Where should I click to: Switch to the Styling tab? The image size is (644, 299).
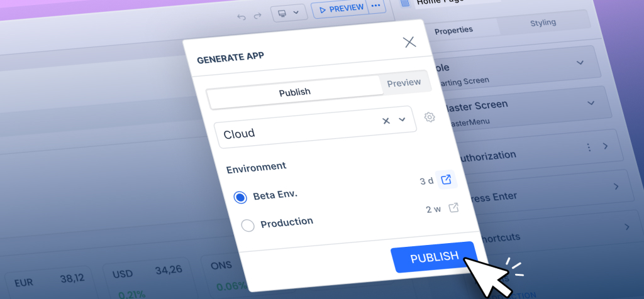[x=543, y=23]
